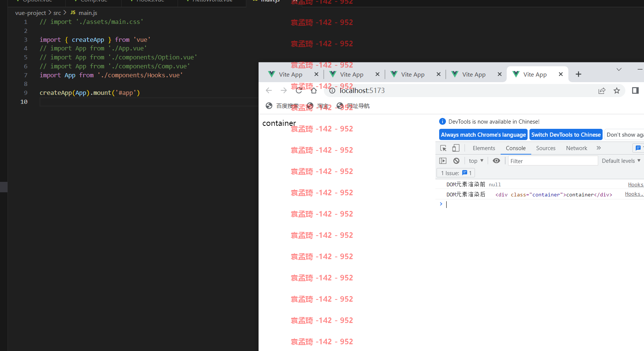
Task: Open the Default levels dropdown
Action: coord(621,161)
